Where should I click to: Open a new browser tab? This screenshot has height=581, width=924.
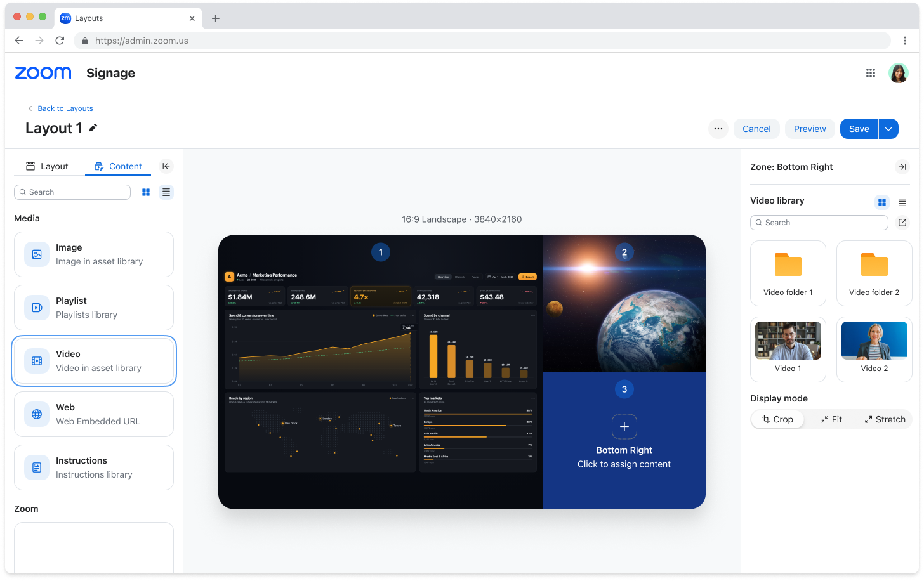(x=216, y=18)
